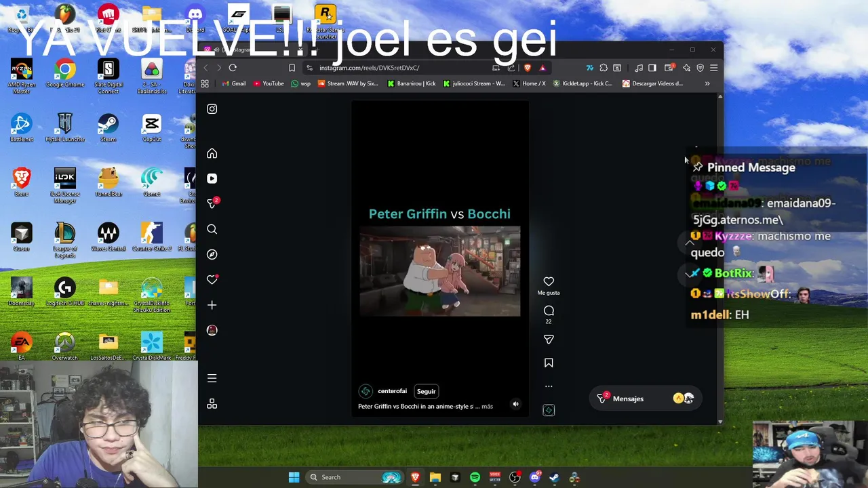The height and width of the screenshot is (488, 868).
Task: Open the Instagram hamburger More menu
Action: click(x=212, y=378)
